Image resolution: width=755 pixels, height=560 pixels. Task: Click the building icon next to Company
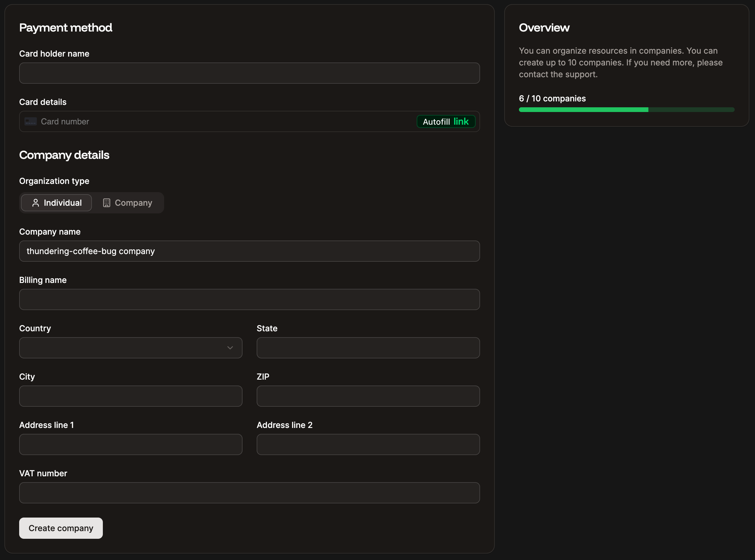[x=107, y=203]
